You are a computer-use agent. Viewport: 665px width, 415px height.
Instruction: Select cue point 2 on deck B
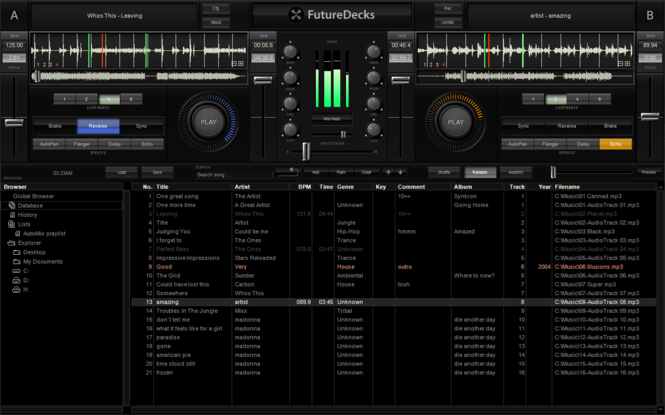tap(431, 64)
